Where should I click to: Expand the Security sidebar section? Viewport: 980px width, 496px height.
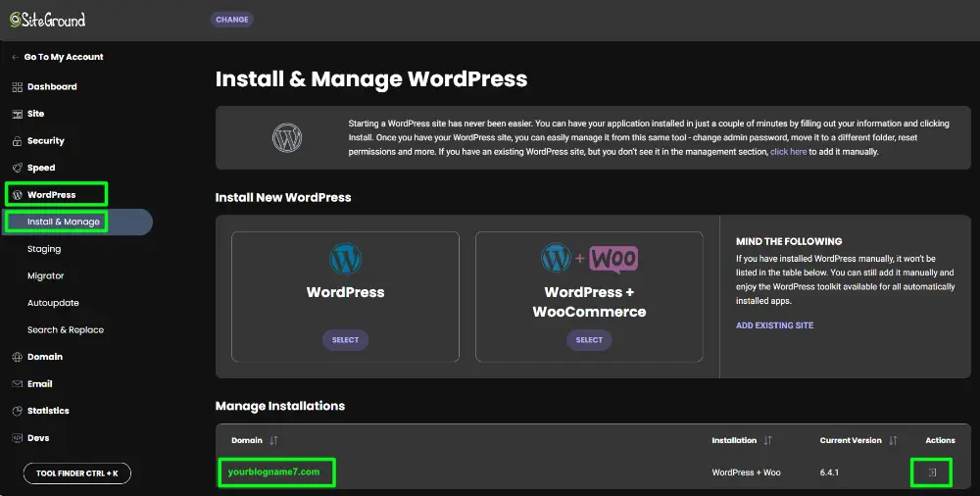click(x=45, y=141)
